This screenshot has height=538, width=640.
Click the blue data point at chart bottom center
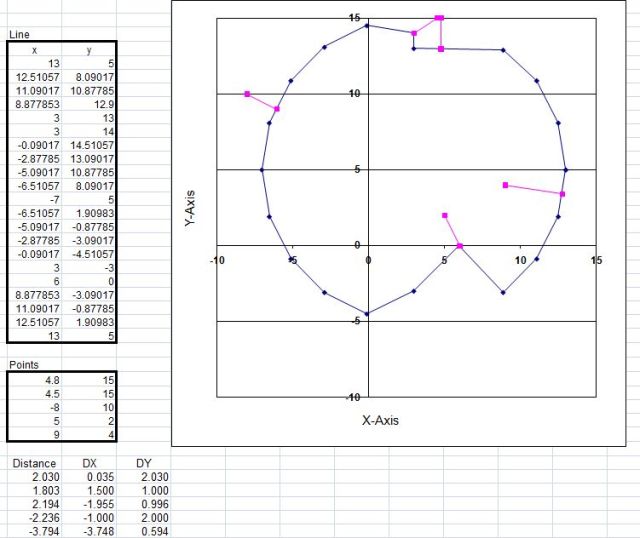tap(368, 314)
